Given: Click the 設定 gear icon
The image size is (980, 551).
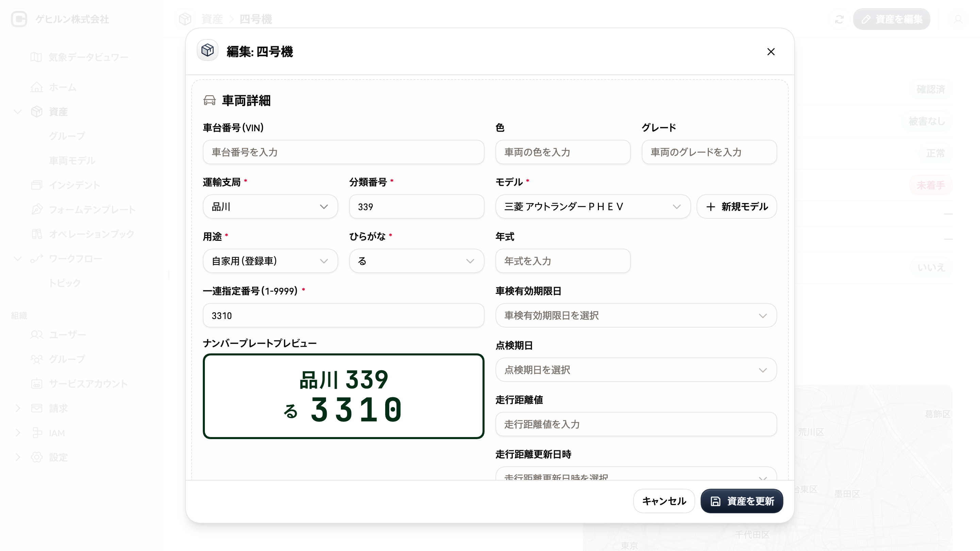Looking at the screenshot, I should click(x=36, y=457).
